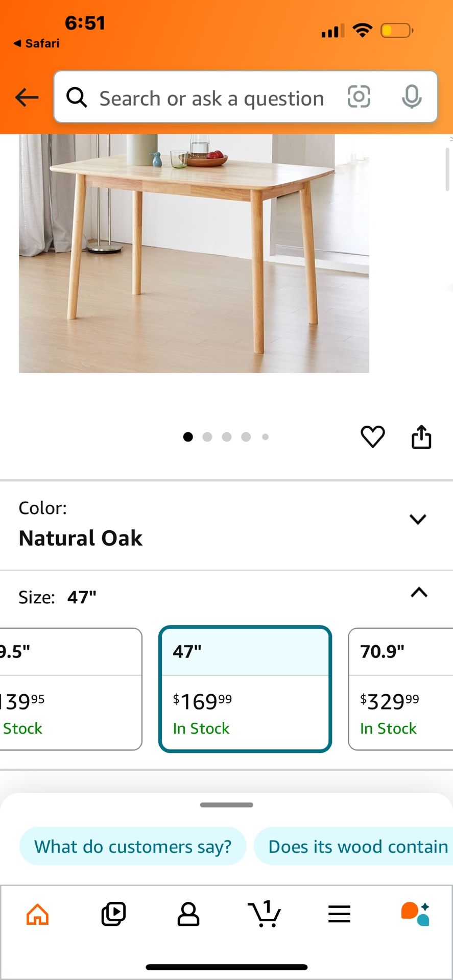Screen dimensions: 453x980
Task: Open the account profile tab
Action: (x=188, y=914)
